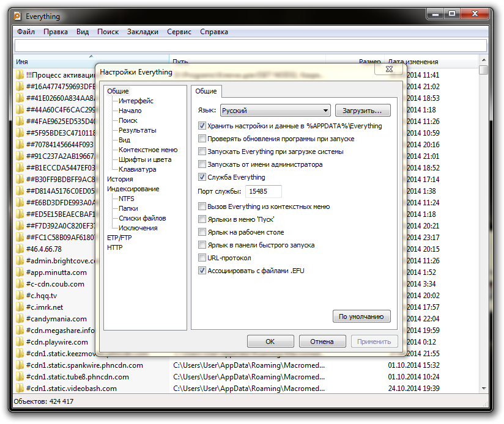Close the Настройки Everything dialog

[x=389, y=69]
